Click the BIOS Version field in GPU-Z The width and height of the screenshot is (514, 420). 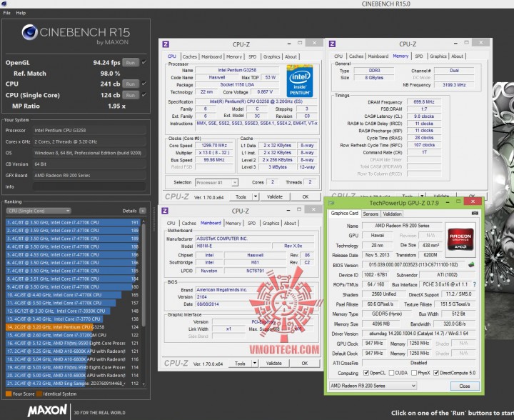(x=414, y=264)
